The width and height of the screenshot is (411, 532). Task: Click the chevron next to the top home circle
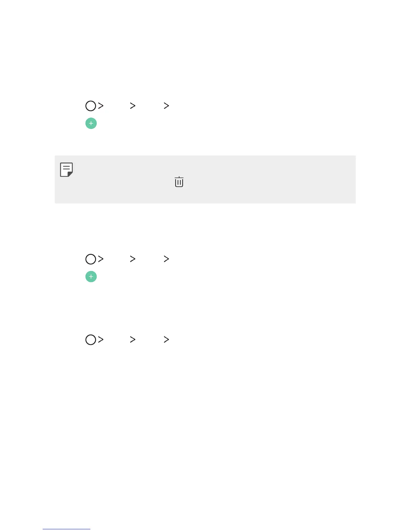pos(101,106)
